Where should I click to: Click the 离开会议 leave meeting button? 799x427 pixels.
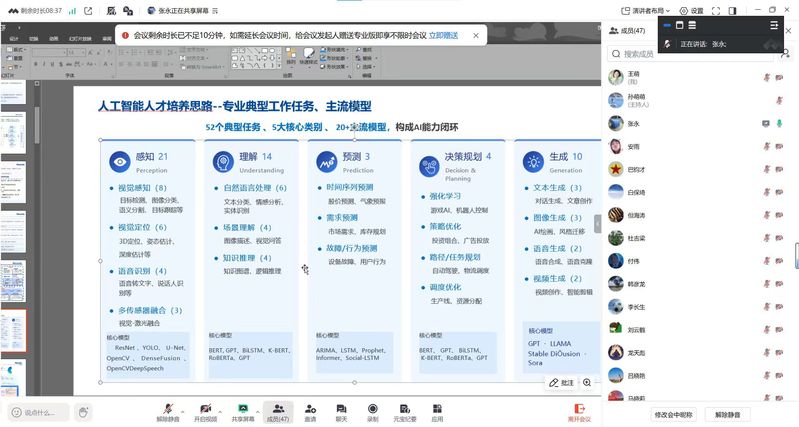coord(579,412)
